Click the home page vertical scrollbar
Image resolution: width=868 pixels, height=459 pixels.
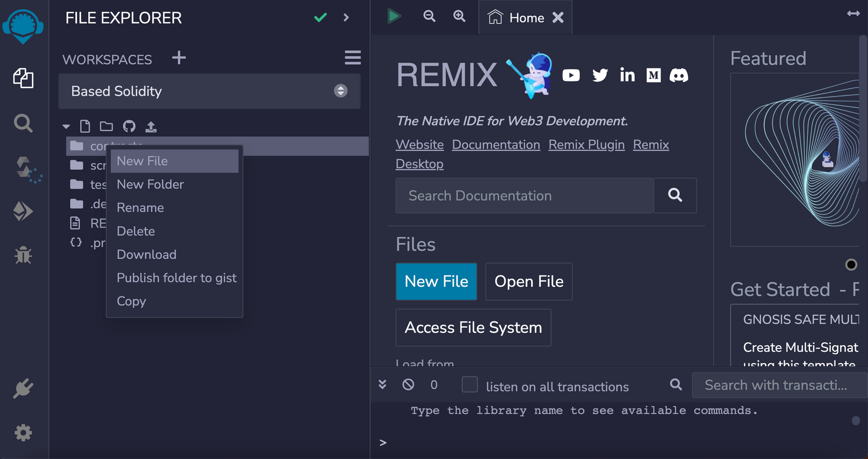[863, 108]
